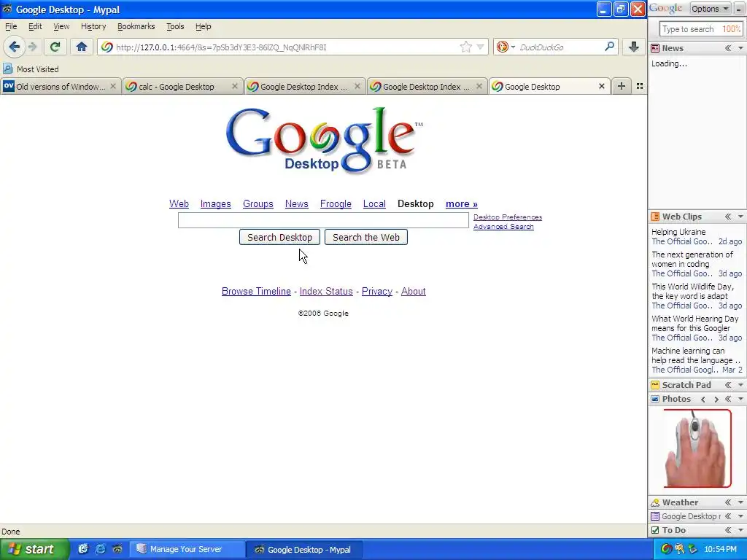Click the Forward navigation arrow
Screen dimensions: 747x560
pos(33,47)
